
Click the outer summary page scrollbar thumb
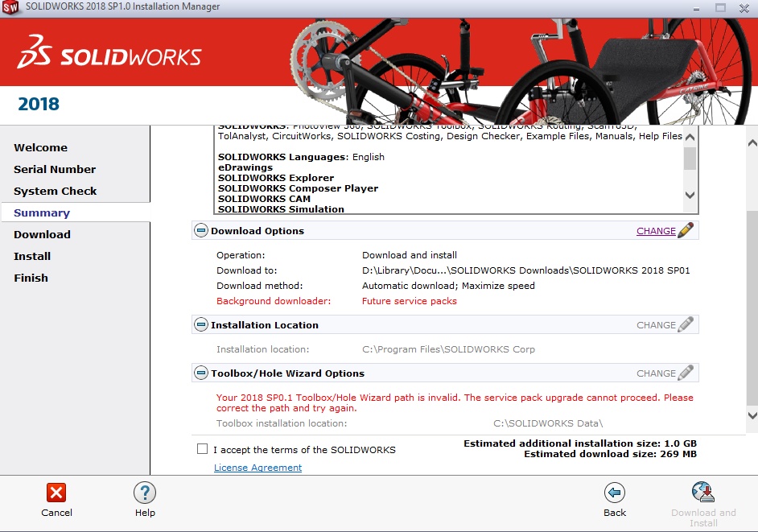point(752,307)
